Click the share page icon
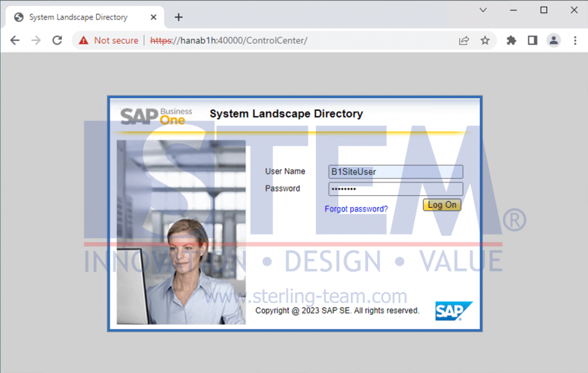Image resolution: width=588 pixels, height=373 pixels. point(463,40)
